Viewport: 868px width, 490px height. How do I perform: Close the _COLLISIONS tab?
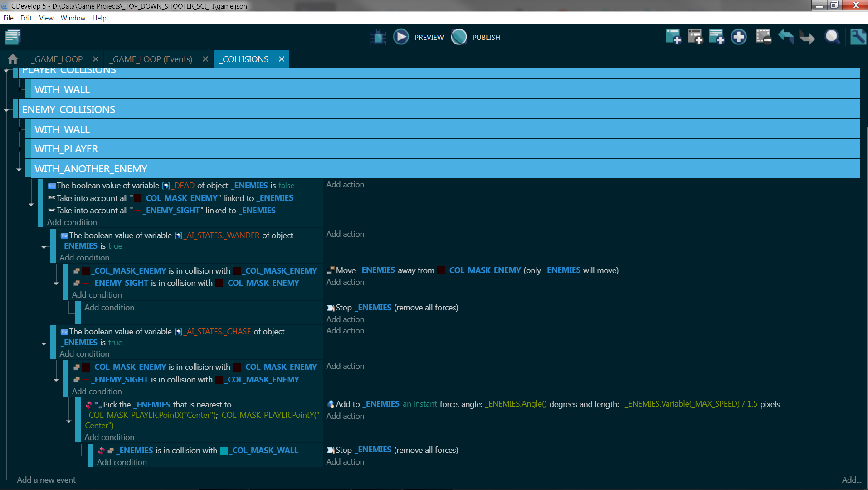[282, 59]
